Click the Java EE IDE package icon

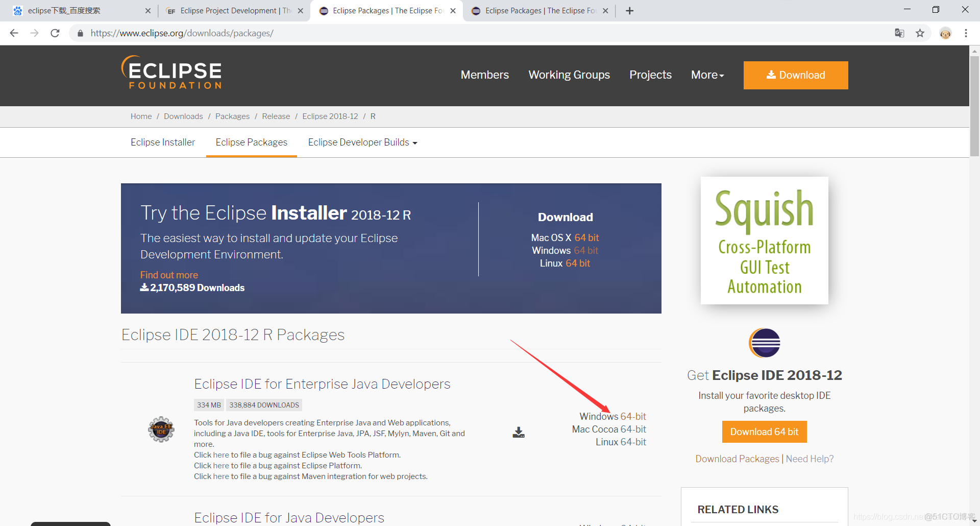pyautogui.click(x=161, y=429)
